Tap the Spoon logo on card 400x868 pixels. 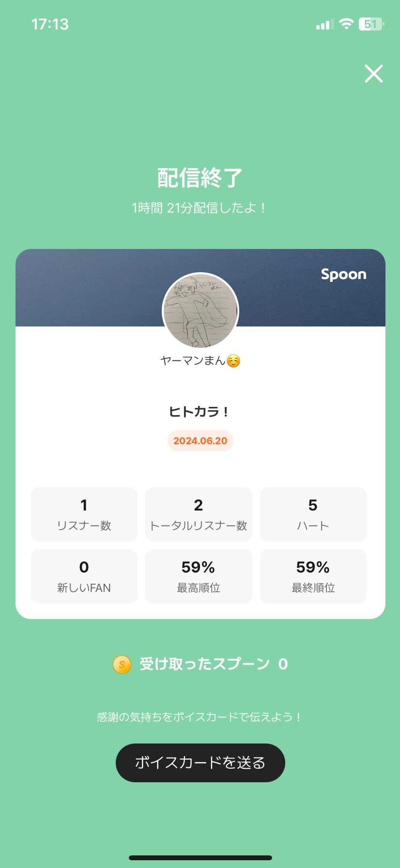click(343, 274)
